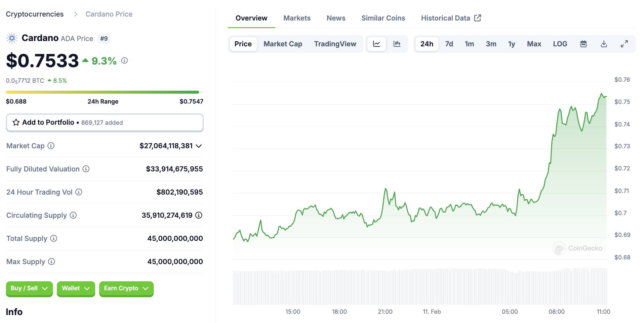
Task: Click the Info section heading
Action: pyautogui.click(x=14, y=312)
